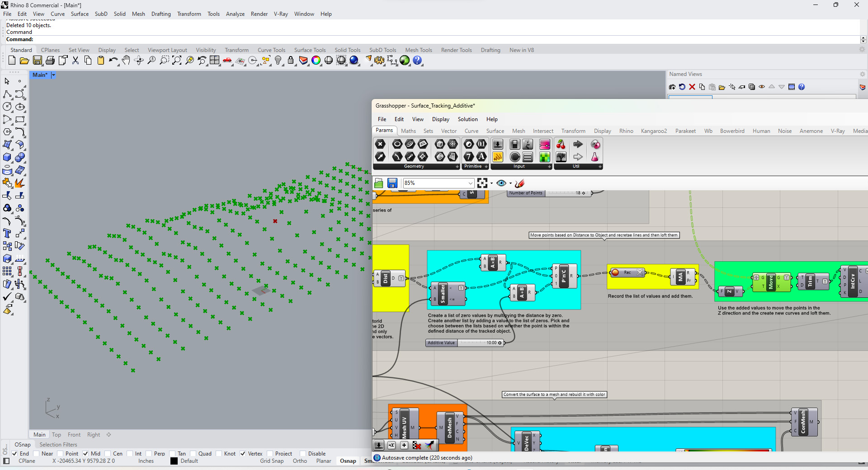Open the Main viewport title dropdown arrow
Screen dimensions: 868x470
tap(53, 75)
